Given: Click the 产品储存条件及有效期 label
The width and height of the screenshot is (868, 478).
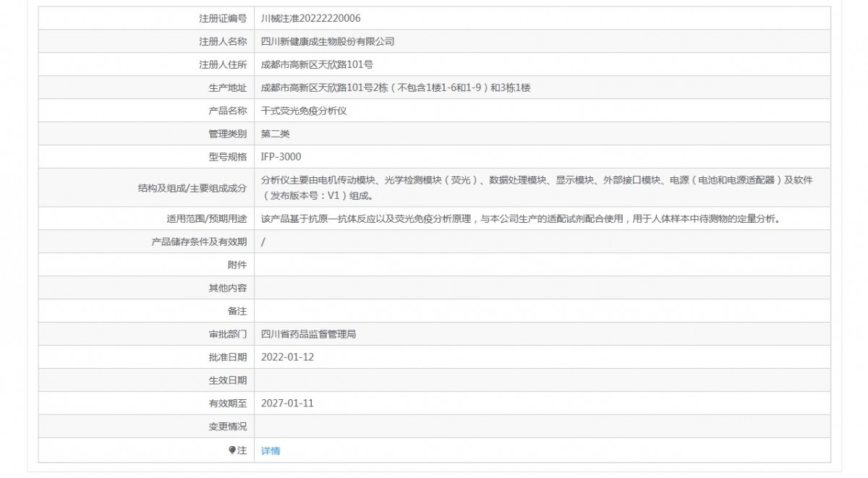Looking at the screenshot, I should coord(199,242).
